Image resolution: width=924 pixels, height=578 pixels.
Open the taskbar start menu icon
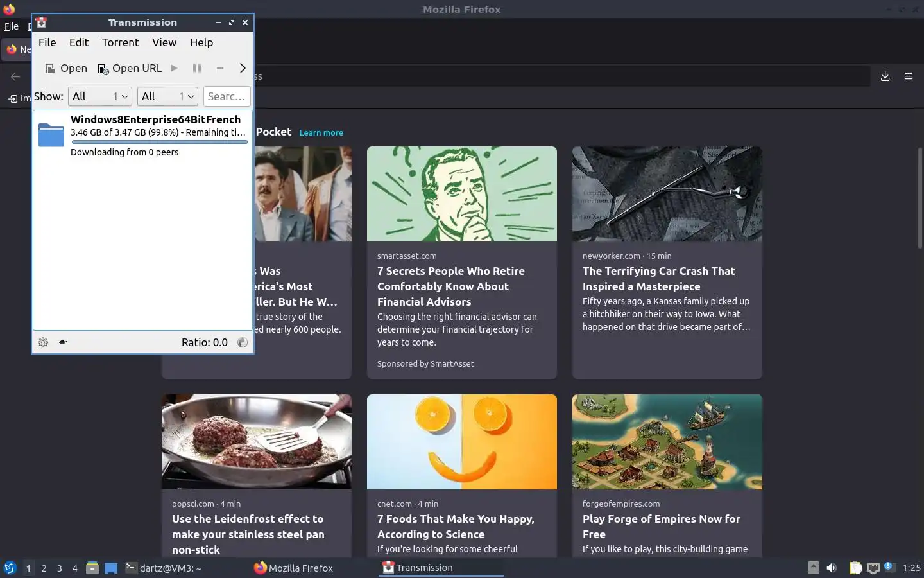(10, 568)
